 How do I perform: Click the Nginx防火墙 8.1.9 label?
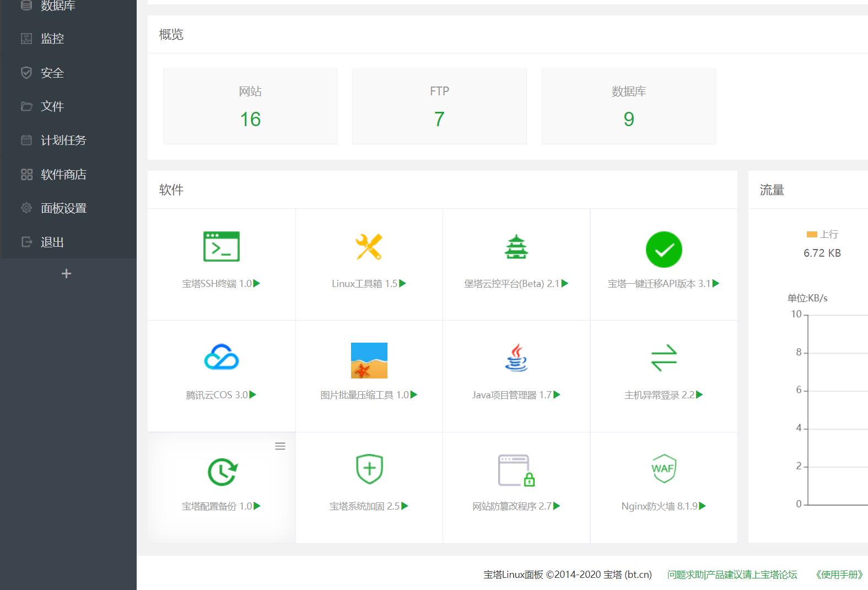[659, 506]
